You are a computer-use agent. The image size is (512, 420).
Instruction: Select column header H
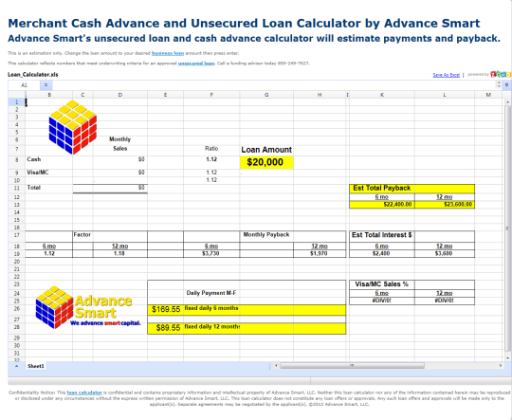coord(320,95)
